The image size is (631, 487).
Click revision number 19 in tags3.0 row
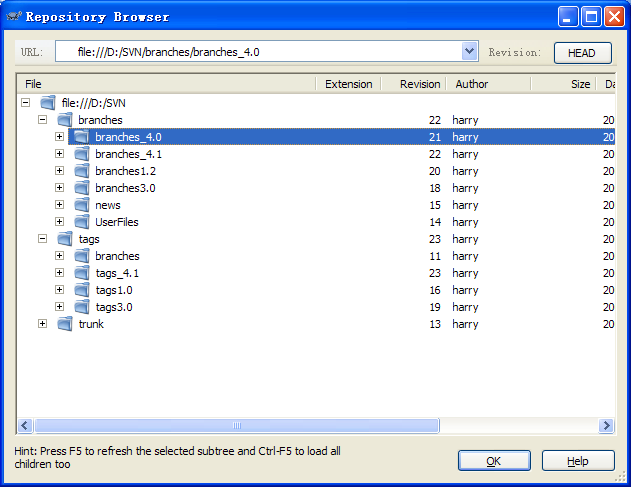tap(435, 307)
